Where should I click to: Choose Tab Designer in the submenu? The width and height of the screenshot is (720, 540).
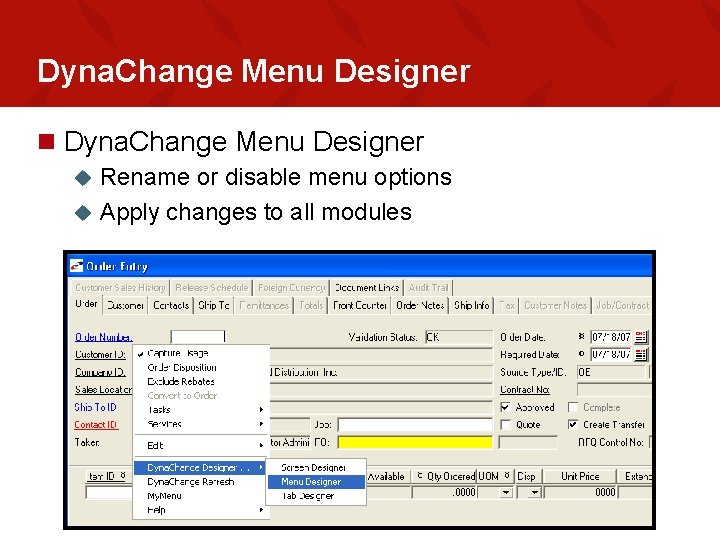pos(316,496)
